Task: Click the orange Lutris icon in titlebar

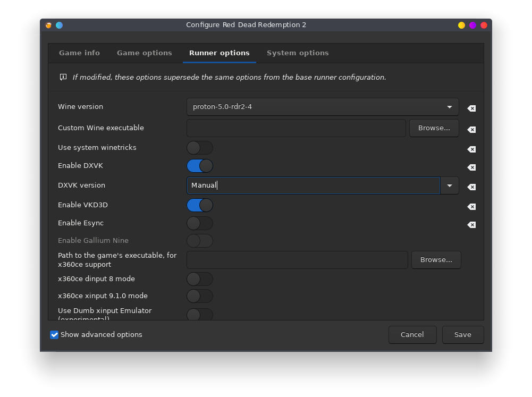Action: coord(48,25)
